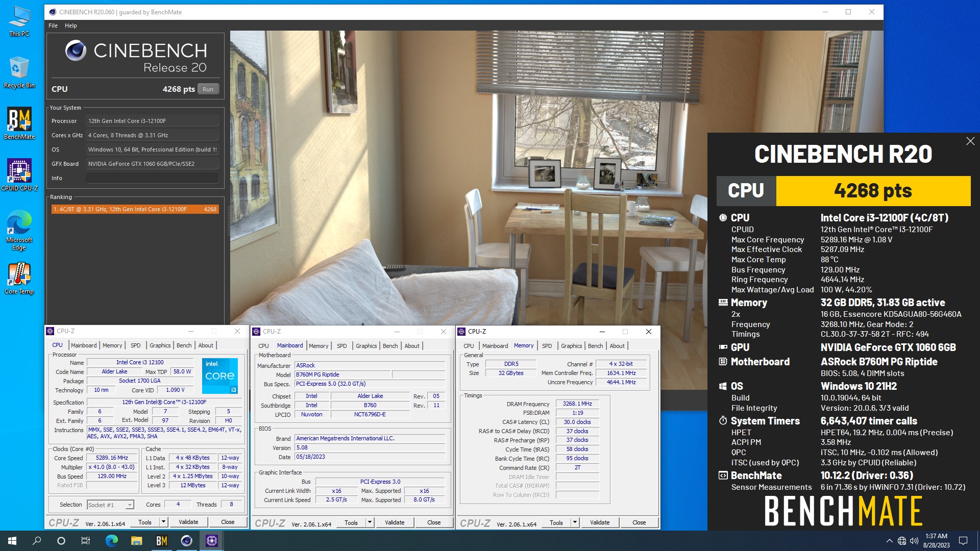980x551 pixels.
Task: Click the Info field in Your System
Action: [x=152, y=178]
